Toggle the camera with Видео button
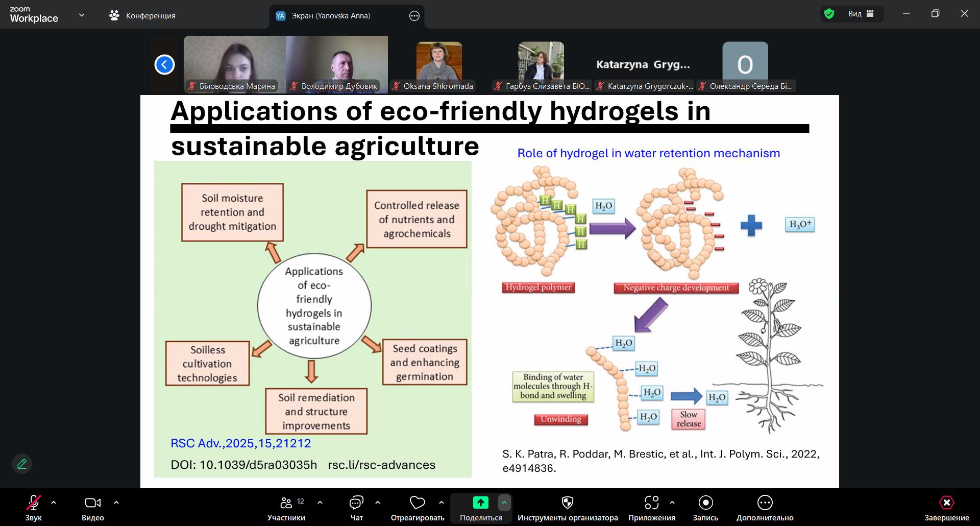Image resolution: width=980 pixels, height=526 pixels. tap(92, 504)
